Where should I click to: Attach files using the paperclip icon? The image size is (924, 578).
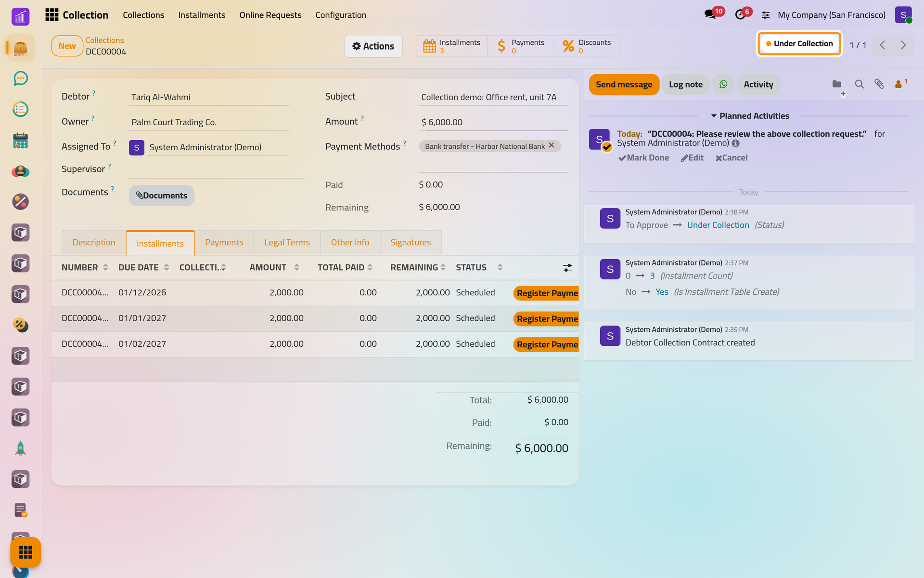pyautogui.click(x=879, y=84)
